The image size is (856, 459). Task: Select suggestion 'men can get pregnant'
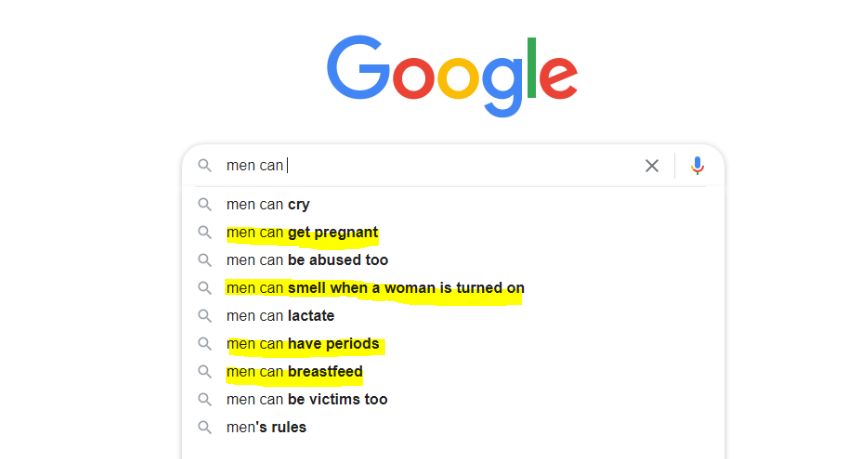point(453,233)
